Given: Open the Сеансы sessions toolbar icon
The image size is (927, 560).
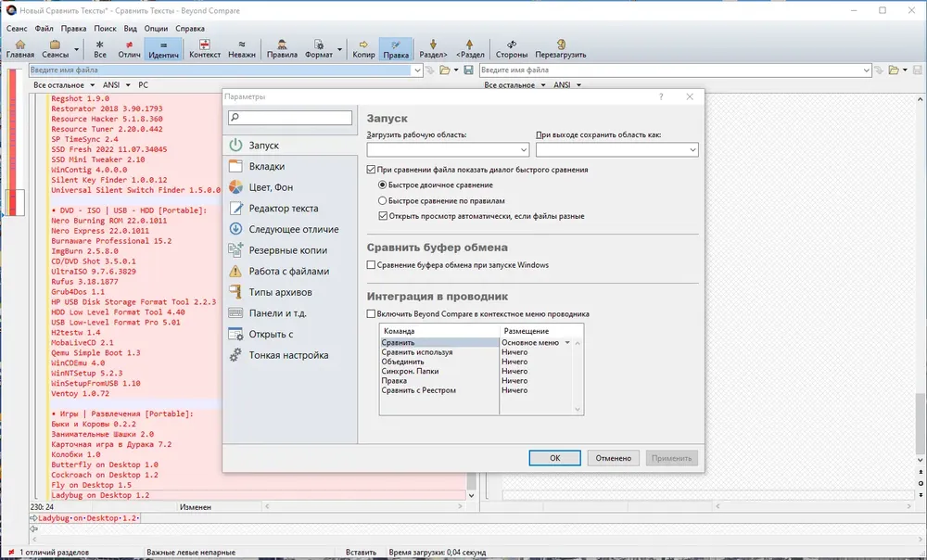Looking at the screenshot, I should (55, 49).
